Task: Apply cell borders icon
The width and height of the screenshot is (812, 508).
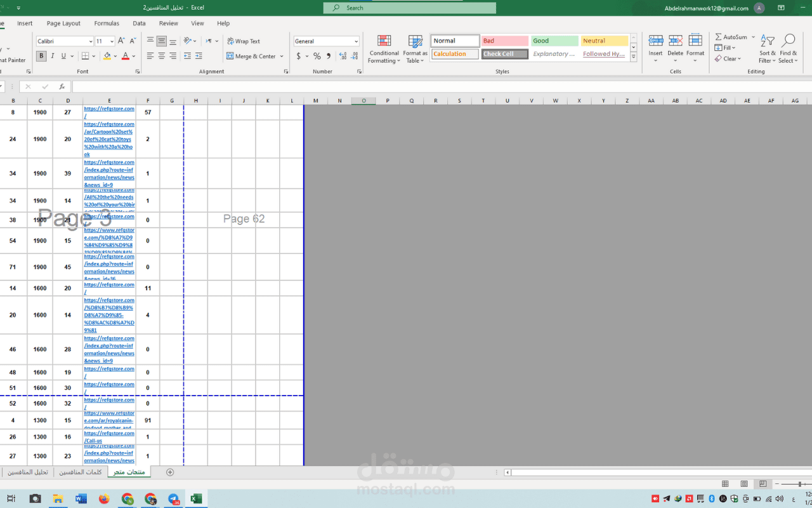Action: tap(85, 56)
